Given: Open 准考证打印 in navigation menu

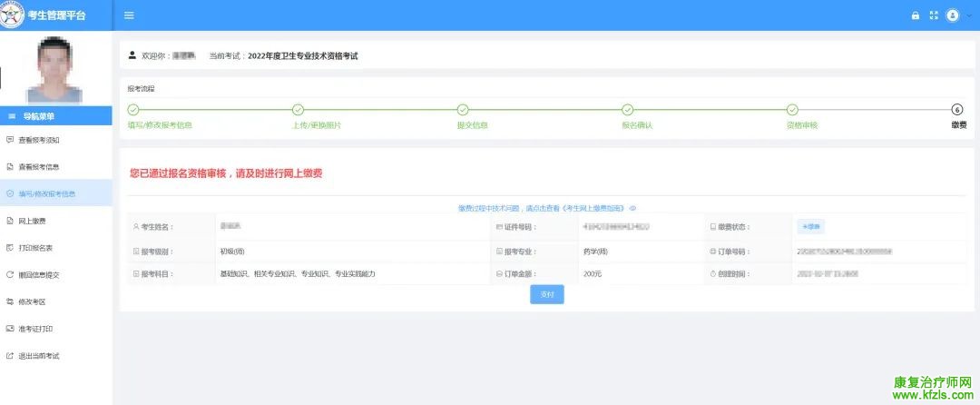Looking at the screenshot, I should point(35,328).
